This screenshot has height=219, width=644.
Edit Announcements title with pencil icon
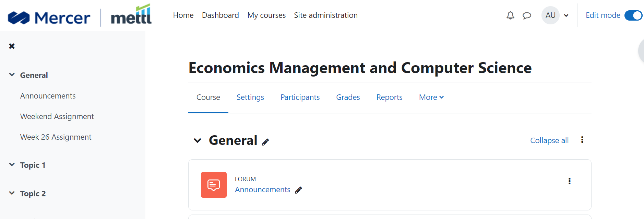click(x=298, y=190)
